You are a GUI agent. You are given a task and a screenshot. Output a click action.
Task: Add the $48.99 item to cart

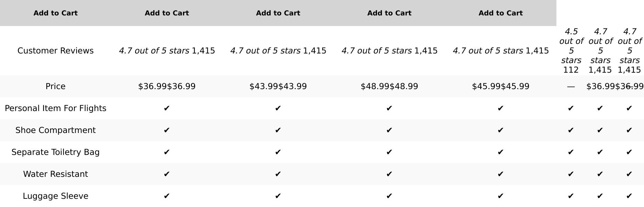point(389,13)
